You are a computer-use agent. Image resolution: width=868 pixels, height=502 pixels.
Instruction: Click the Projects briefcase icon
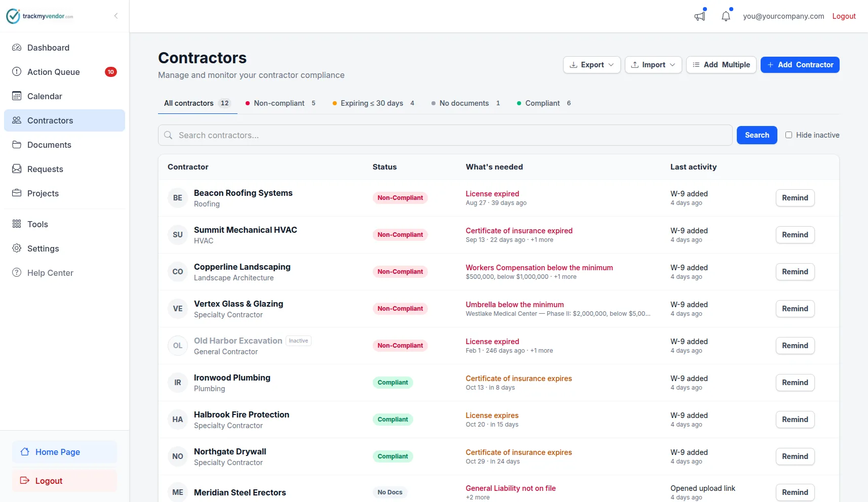coord(17,193)
